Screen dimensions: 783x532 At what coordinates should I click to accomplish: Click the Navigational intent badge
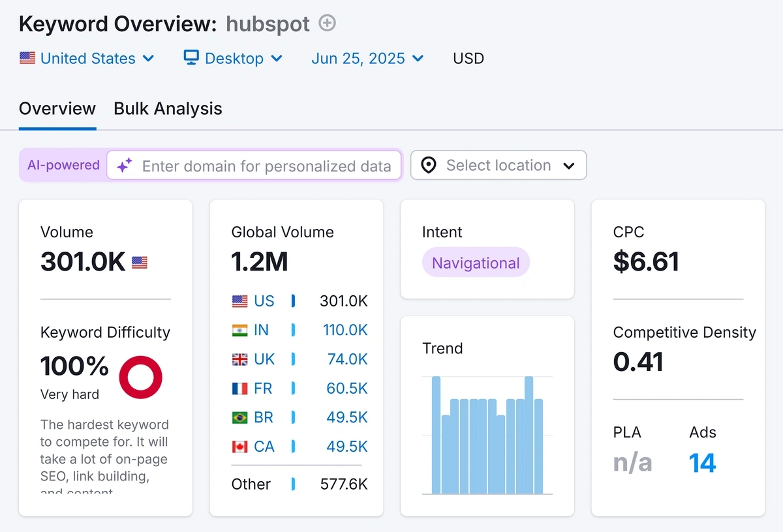coord(476,263)
